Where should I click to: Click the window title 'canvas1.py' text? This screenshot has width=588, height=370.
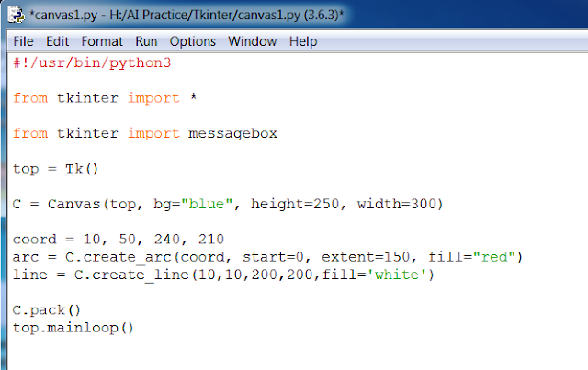187,15
